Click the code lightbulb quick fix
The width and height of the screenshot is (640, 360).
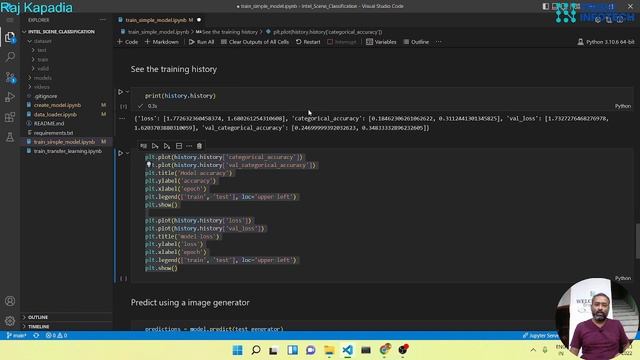149,164
